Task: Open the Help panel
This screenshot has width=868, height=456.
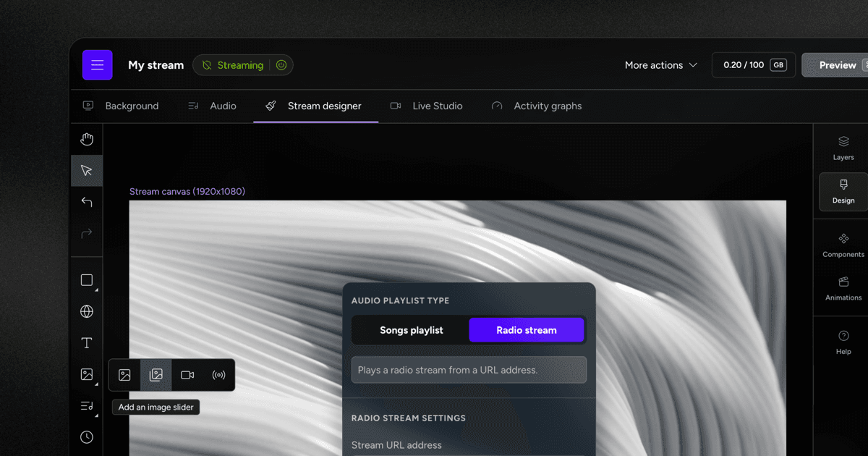Action: 843,342
